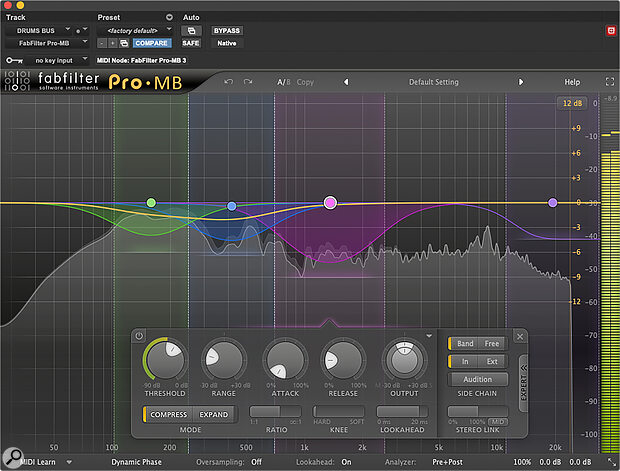
Task: Change Analyzer Pre+Post setting
Action: [447, 462]
